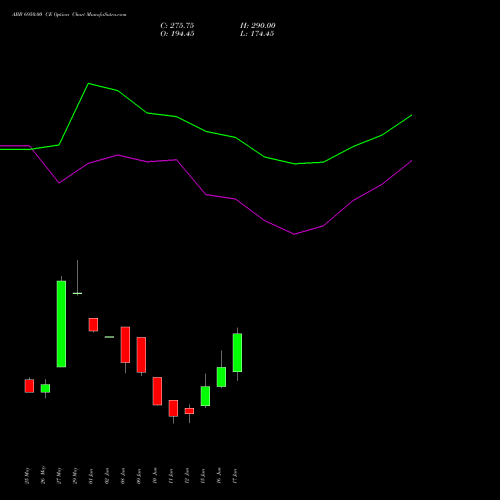Click the low price value L: 174.45
Image resolution: width=500 pixels, height=500 pixels.
(x=257, y=34)
